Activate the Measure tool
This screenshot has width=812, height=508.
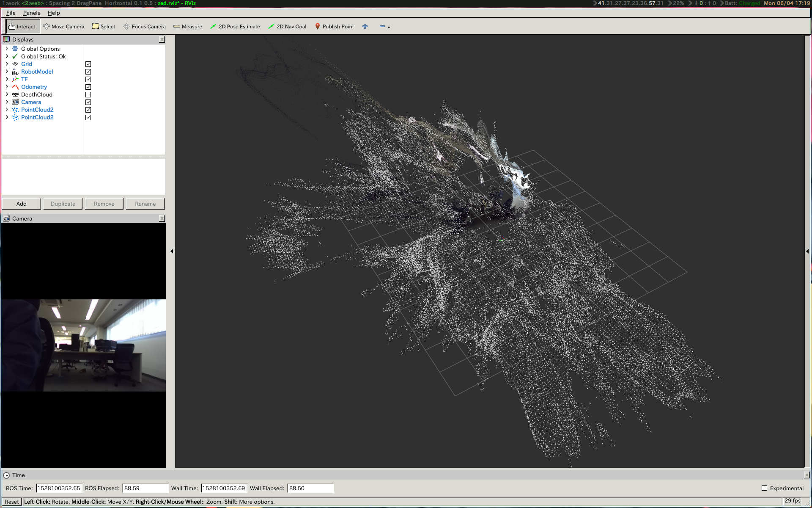click(188, 26)
